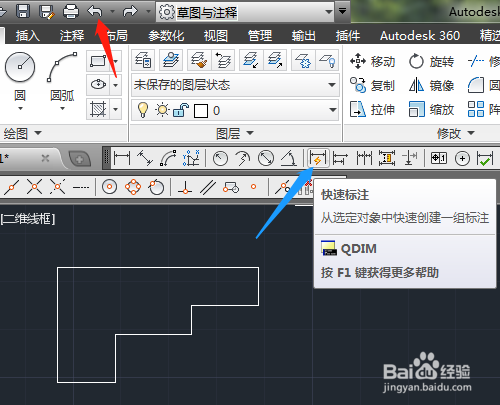Screen dimensions: 500x405
Task: Select the 圆弧 (arc) draw tool
Action: coord(62,67)
